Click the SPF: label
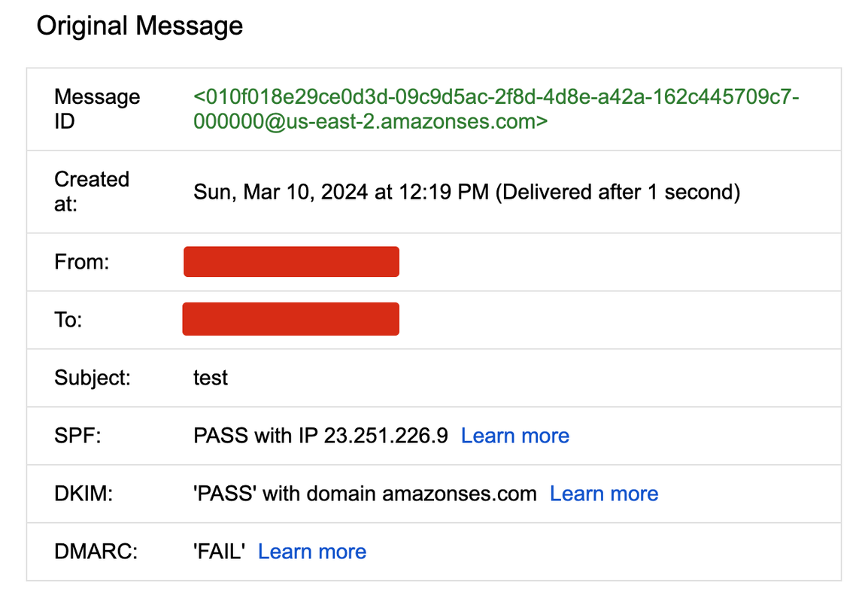Screen dimensions: 868x602 tap(77, 436)
